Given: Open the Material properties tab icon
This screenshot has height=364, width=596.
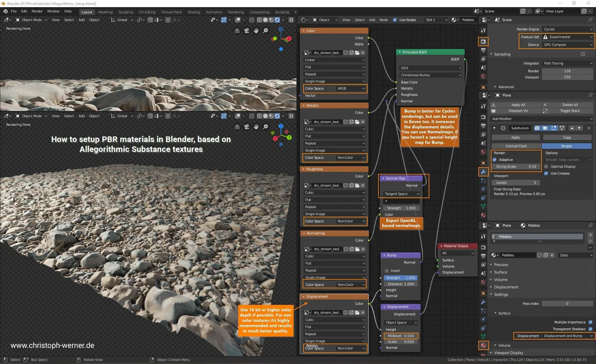Looking at the screenshot, I should click(483, 345).
